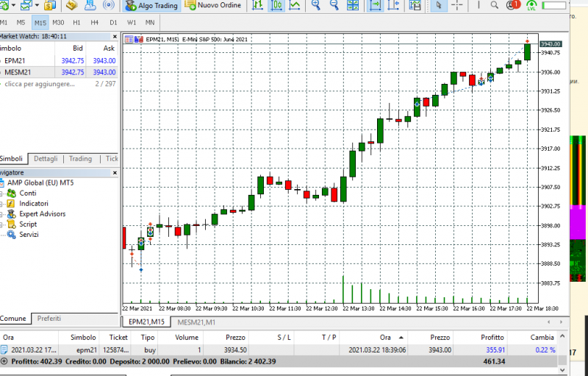Image resolution: width=588 pixels, height=376 pixels.
Task: Expand Expert Advisors tree node
Action: (1, 214)
